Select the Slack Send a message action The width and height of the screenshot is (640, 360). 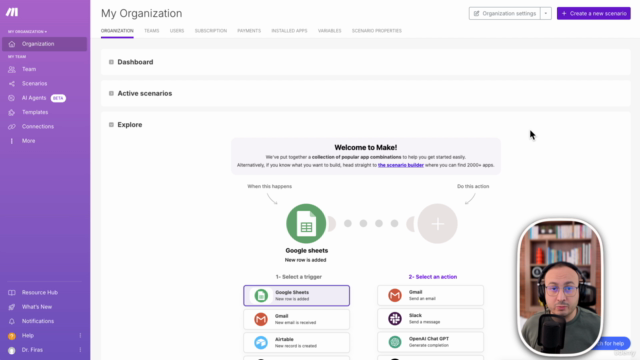click(x=430, y=318)
